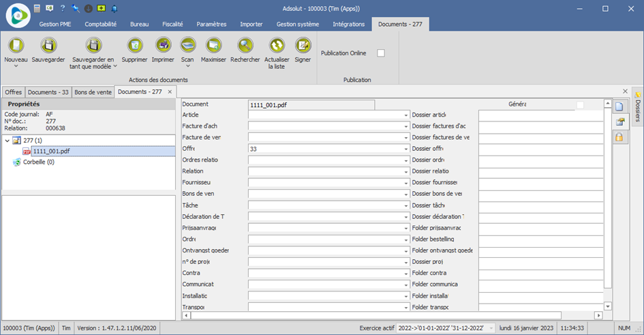
Task: Click the padlock icon in right sidebar
Action: point(619,137)
